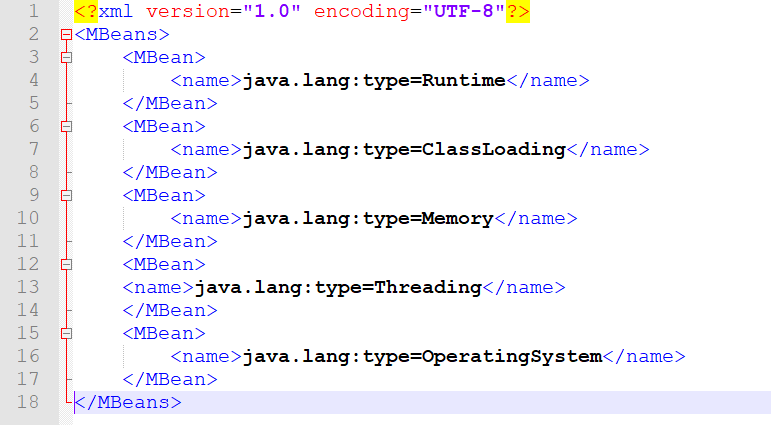The image size is (771, 425).
Task: Click the closing </name> tag on line 13
Action: tap(524, 288)
